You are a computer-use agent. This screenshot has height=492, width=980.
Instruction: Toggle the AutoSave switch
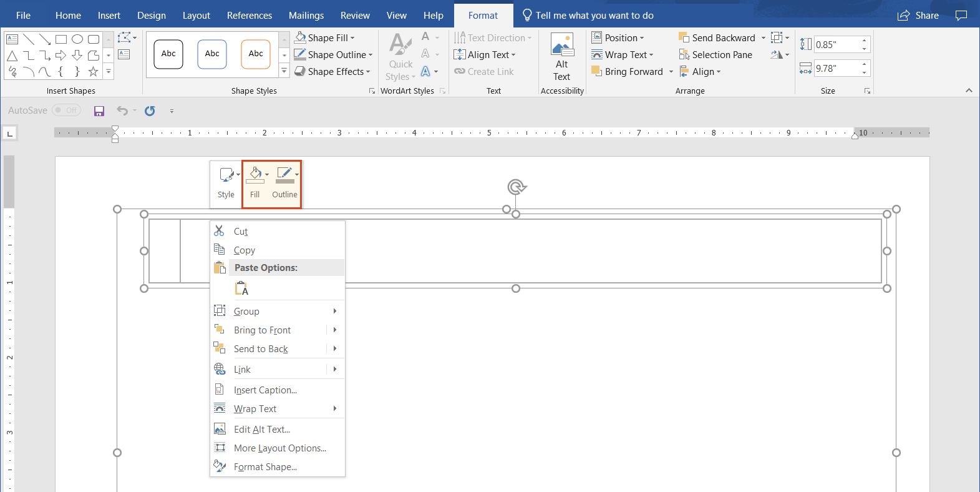coord(66,111)
